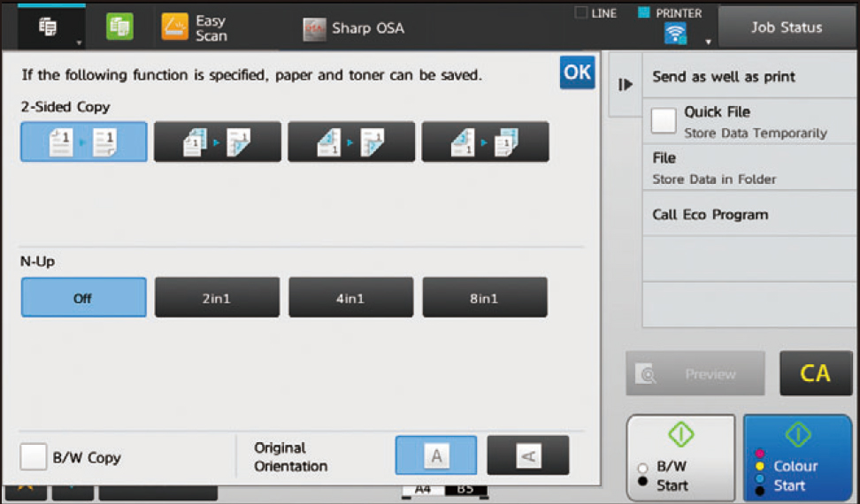
Task: Open Easy Scan mode
Action: (x=196, y=27)
